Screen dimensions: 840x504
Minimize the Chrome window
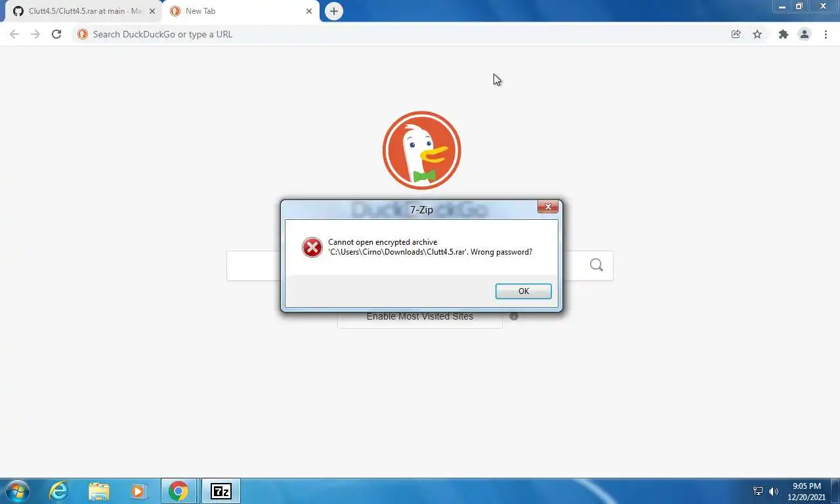coord(782,7)
